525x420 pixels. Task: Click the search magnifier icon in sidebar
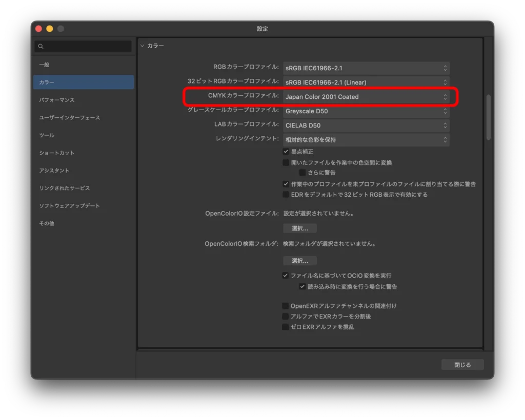(x=41, y=47)
